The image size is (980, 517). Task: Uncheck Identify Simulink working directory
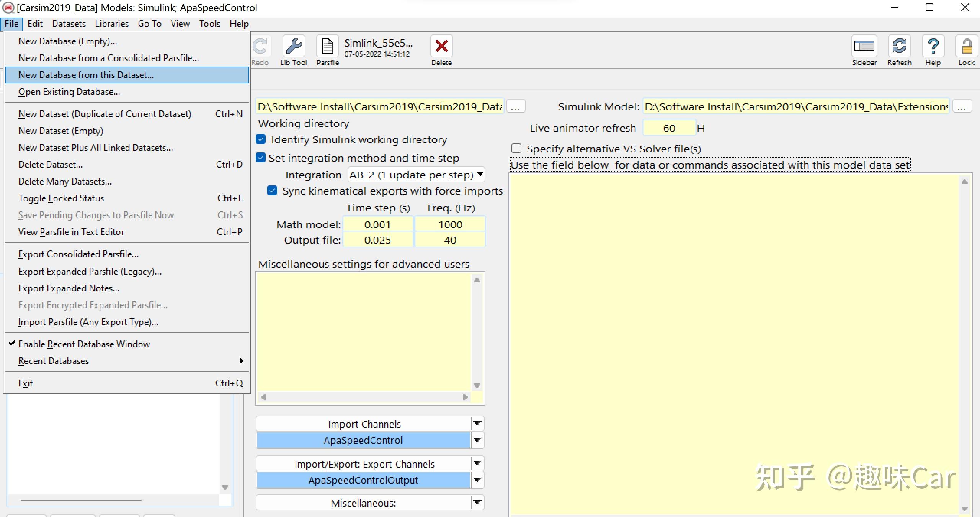(261, 139)
